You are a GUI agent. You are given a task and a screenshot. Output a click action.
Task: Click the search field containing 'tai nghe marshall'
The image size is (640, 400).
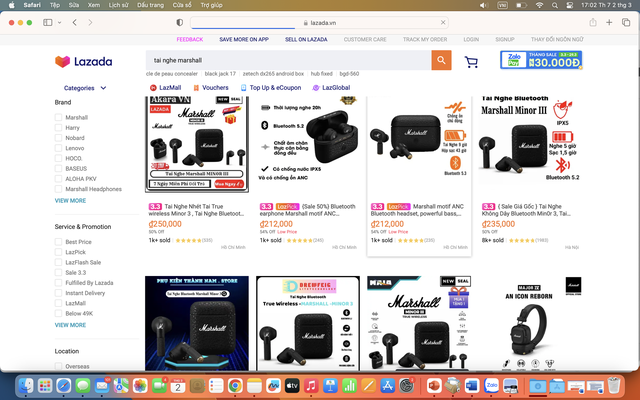click(x=288, y=61)
